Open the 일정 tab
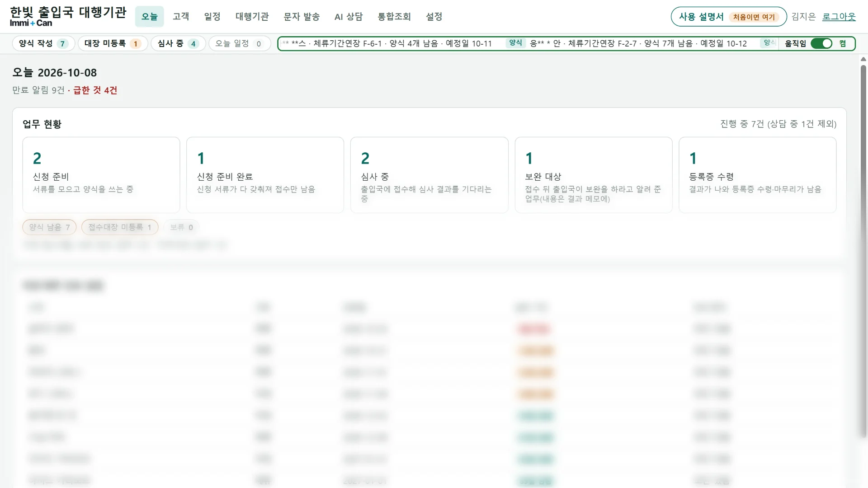Screen dimensions: 868x488 pos(212,17)
